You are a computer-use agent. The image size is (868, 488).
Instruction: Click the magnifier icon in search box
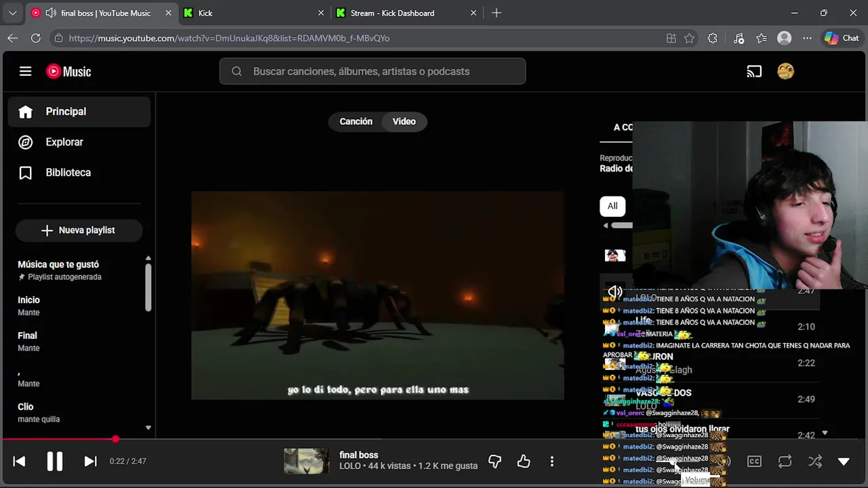pos(237,71)
